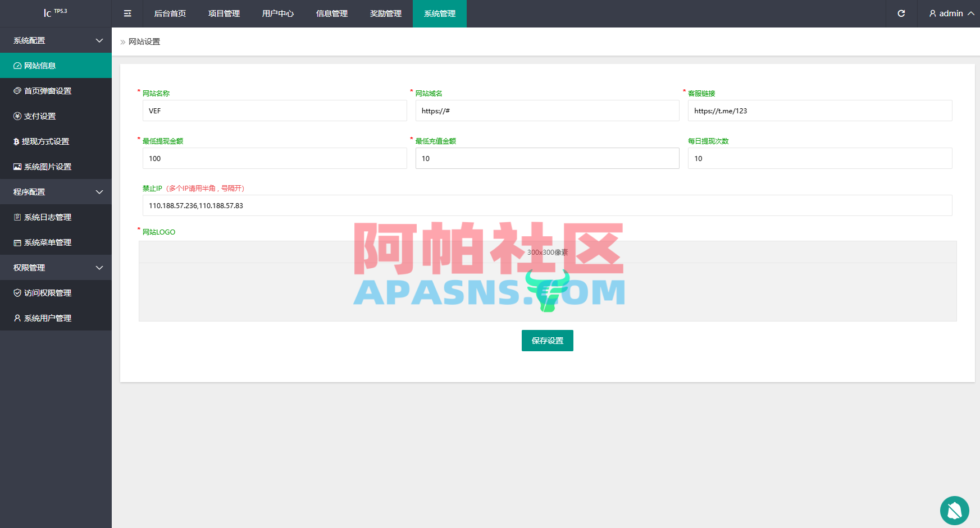Click the admin user avatar icon
This screenshot has width=980, height=528.
933,13
